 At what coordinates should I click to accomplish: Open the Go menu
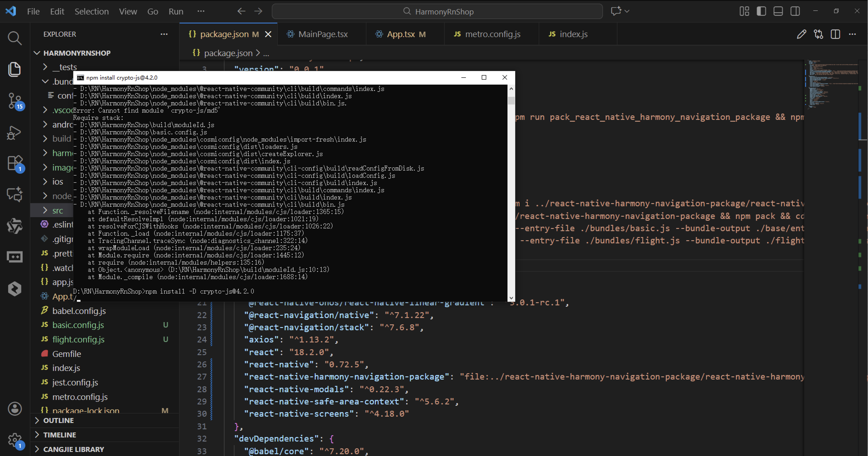(x=153, y=11)
